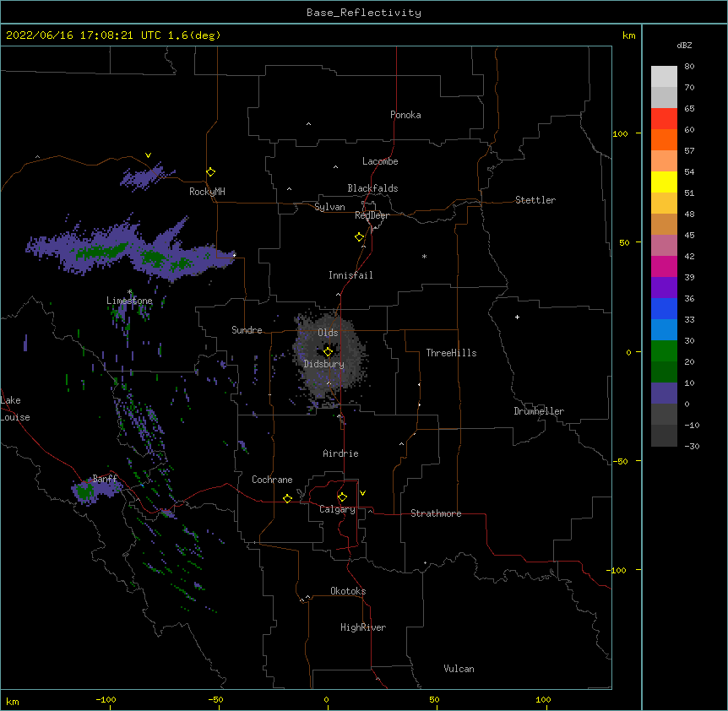
Task: Select the RedDeer city label
Action: tap(372, 215)
